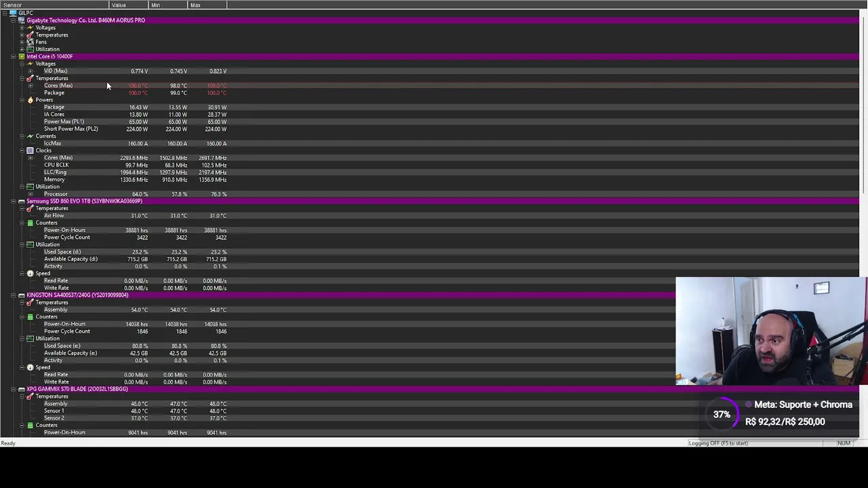Click the Counters icon under KINGSTON drive
Viewport: 868px width, 488px height.
(x=30, y=317)
